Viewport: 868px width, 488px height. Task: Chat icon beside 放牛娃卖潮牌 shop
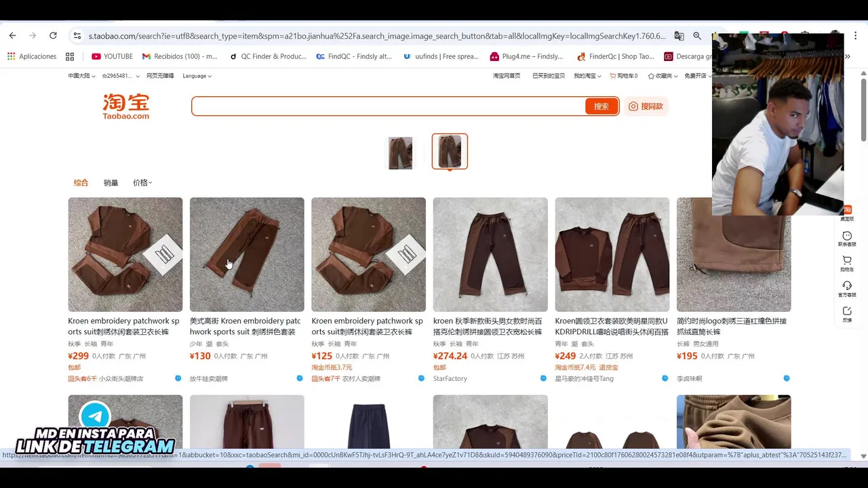300,378
